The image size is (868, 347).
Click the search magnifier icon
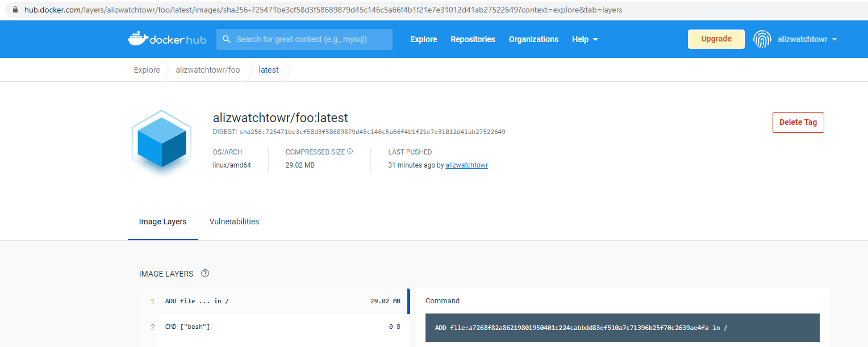tap(227, 39)
